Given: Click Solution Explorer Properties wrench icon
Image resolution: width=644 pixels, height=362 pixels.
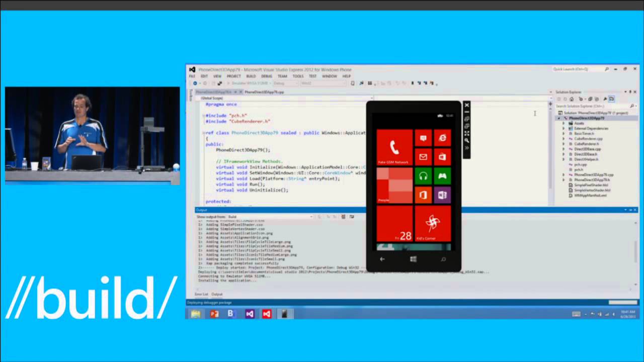Looking at the screenshot, I should point(605,99).
